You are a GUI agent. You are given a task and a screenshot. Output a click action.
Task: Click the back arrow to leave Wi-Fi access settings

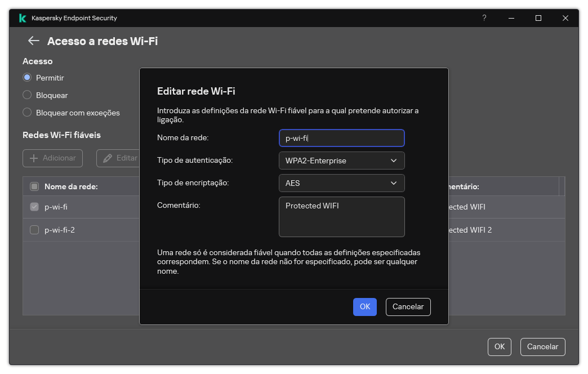click(33, 41)
